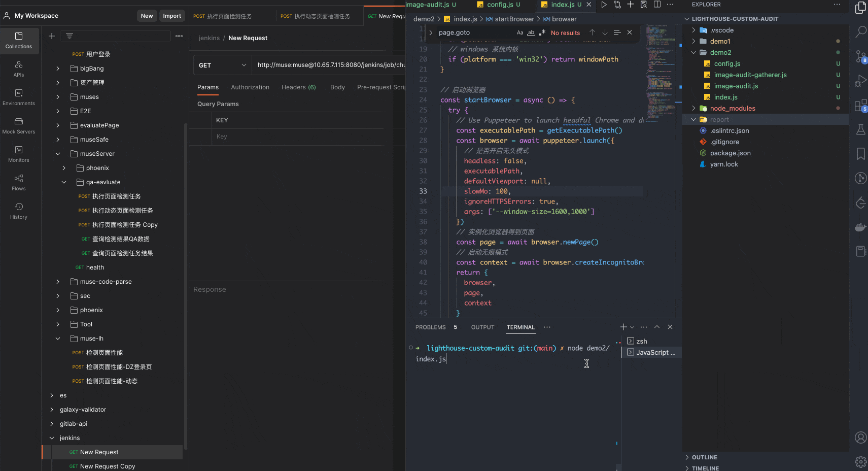Click the jenkins breadcrumb link in Postman
This screenshot has width=868, height=471.
(209, 38)
